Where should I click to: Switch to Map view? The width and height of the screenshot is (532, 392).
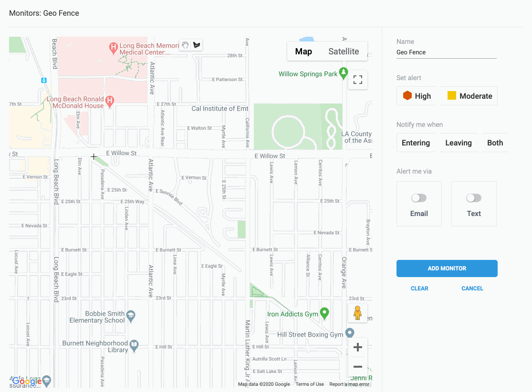pyautogui.click(x=303, y=51)
